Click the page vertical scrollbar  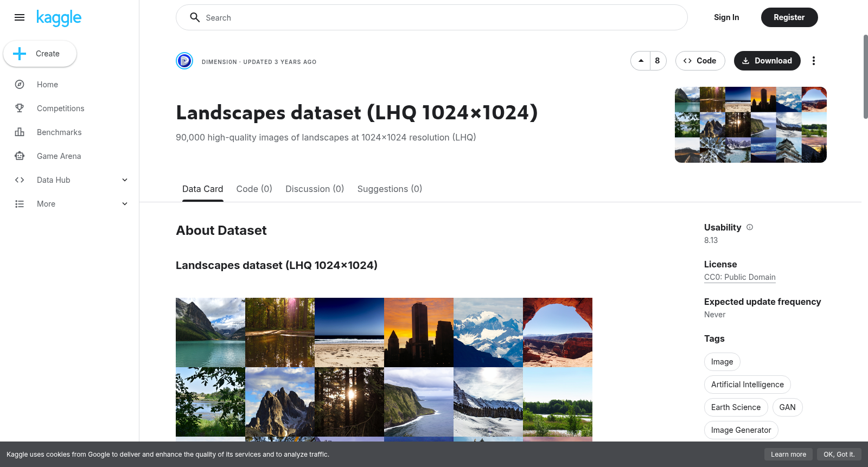tap(865, 76)
